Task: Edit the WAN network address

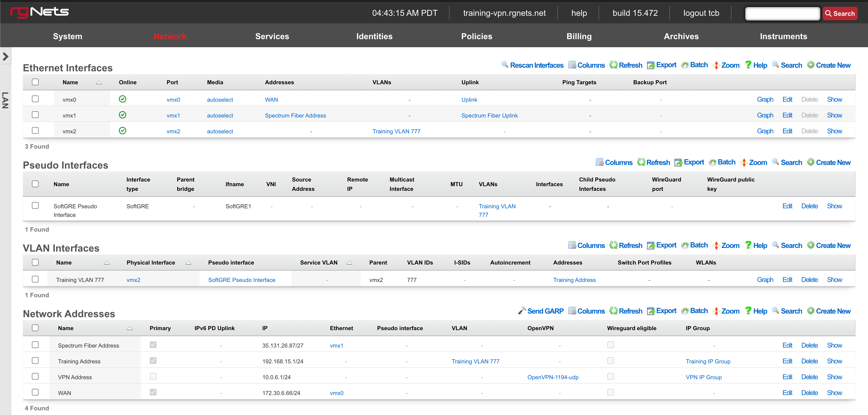Action: pyautogui.click(x=787, y=393)
